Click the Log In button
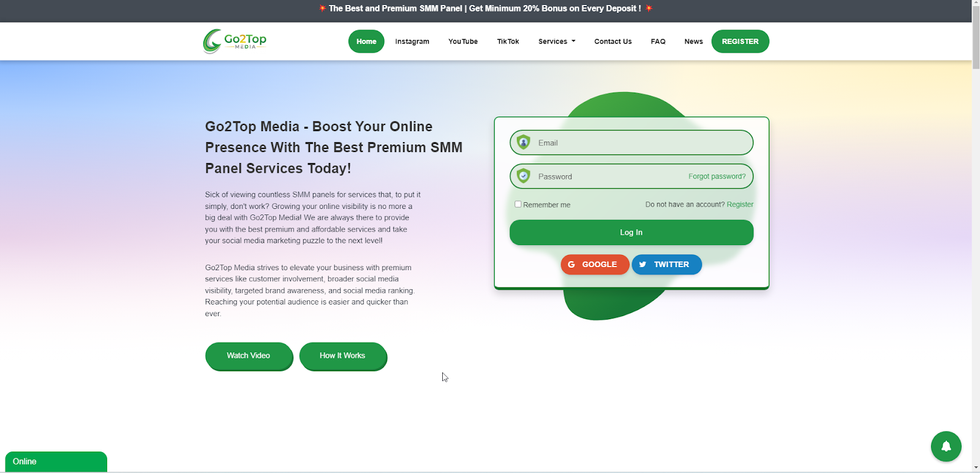Screen dimensions: 980x473 [631, 232]
